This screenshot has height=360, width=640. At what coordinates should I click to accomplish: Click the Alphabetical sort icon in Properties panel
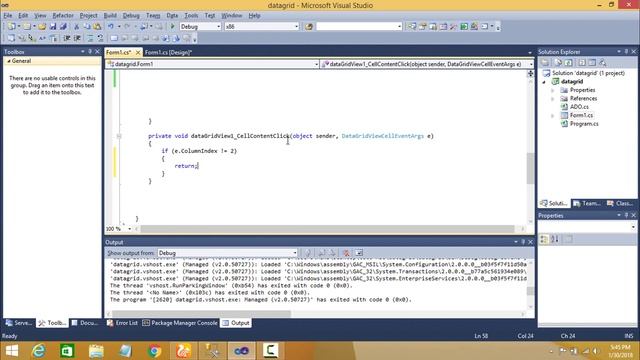[555, 240]
